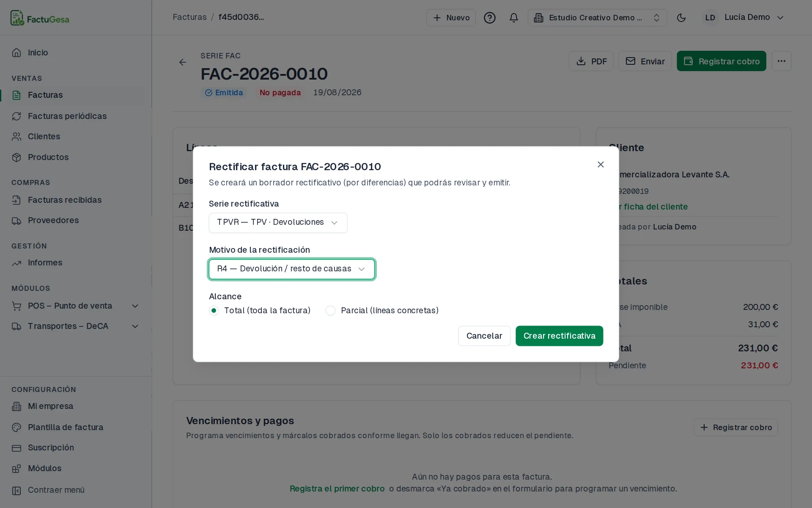Expand POS – Punto de venta module
The width and height of the screenshot is (812, 508).
(x=76, y=306)
